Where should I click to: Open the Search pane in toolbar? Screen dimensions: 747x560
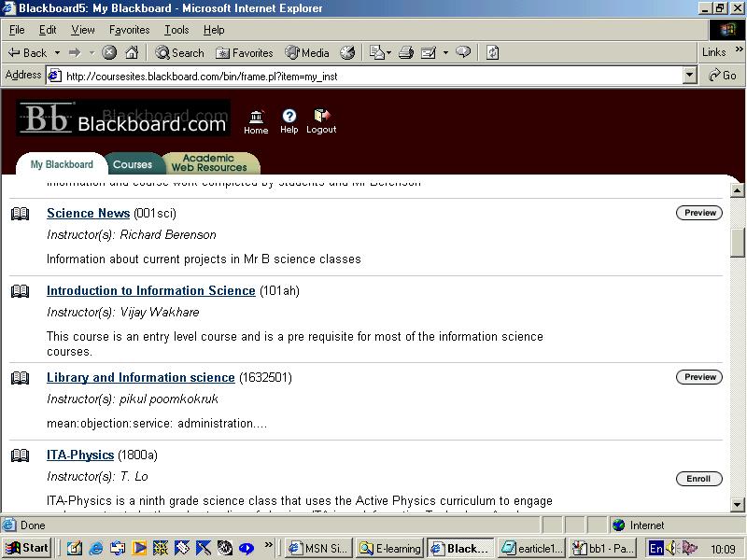(179, 52)
